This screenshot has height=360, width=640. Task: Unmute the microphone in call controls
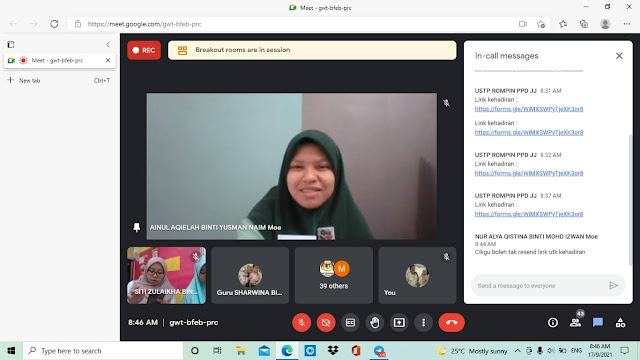[x=302, y=322]
